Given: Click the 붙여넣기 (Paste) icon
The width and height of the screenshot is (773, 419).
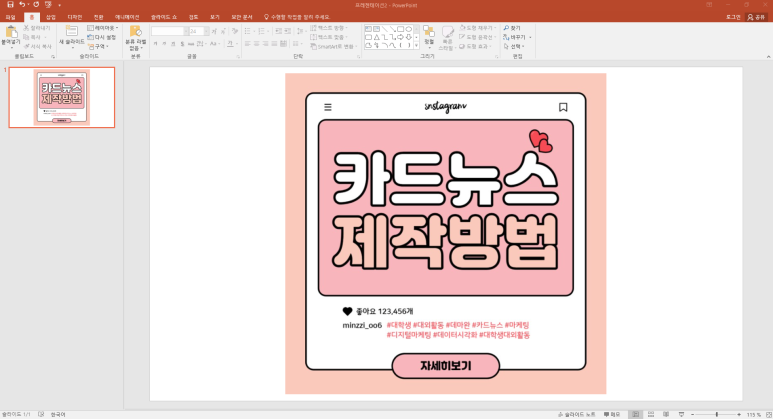Looking at the screenshot, I should pyautogui.click(x=11, y=33).
